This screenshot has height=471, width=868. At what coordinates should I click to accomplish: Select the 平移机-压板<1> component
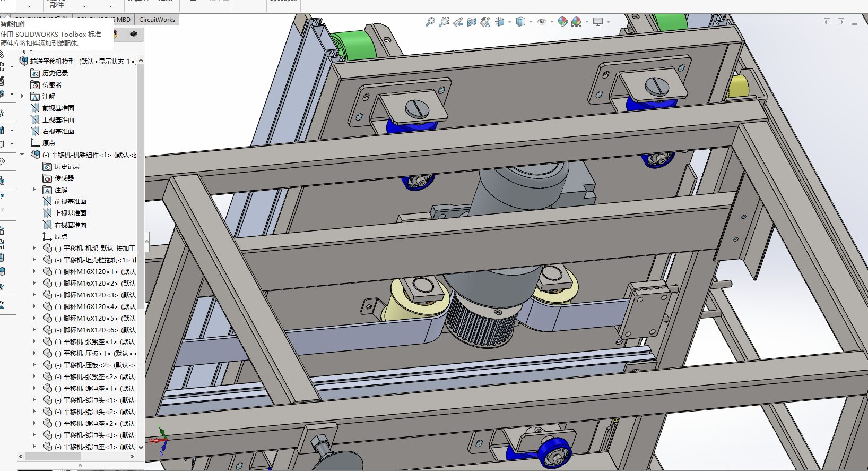90,353
